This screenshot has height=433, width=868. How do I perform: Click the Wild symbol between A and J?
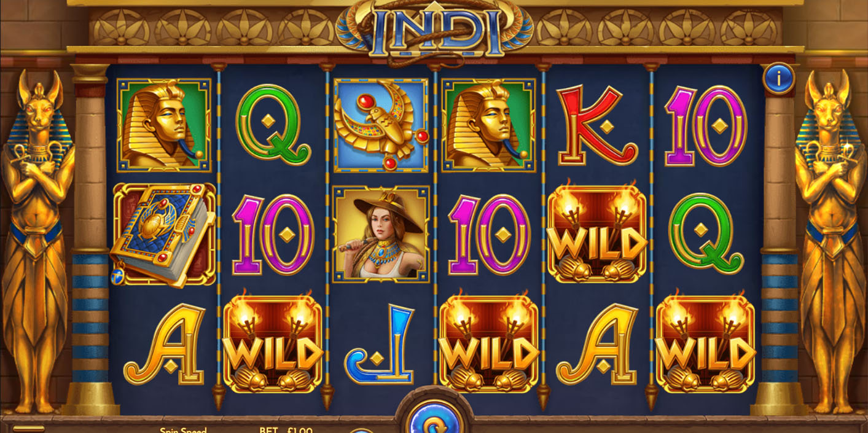[273, 343]
